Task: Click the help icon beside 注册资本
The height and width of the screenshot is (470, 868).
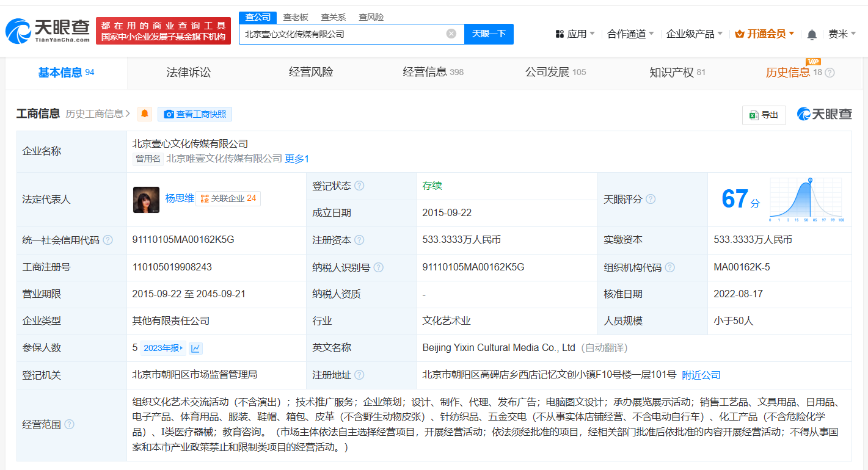Action: 359,240
